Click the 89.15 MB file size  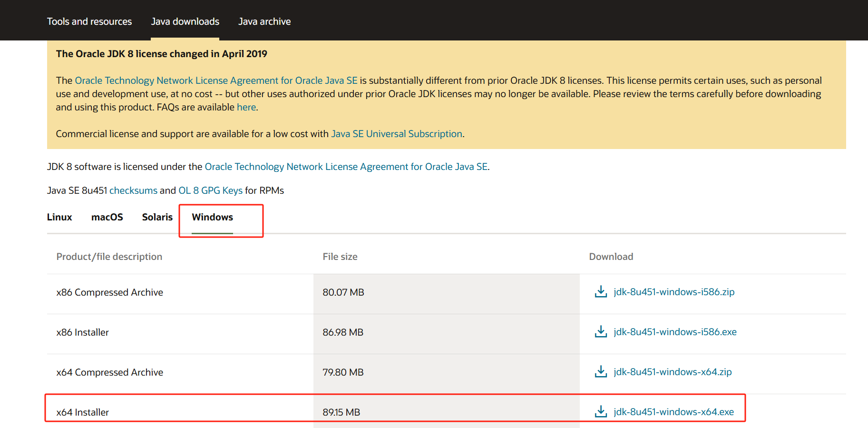(341, 412)
